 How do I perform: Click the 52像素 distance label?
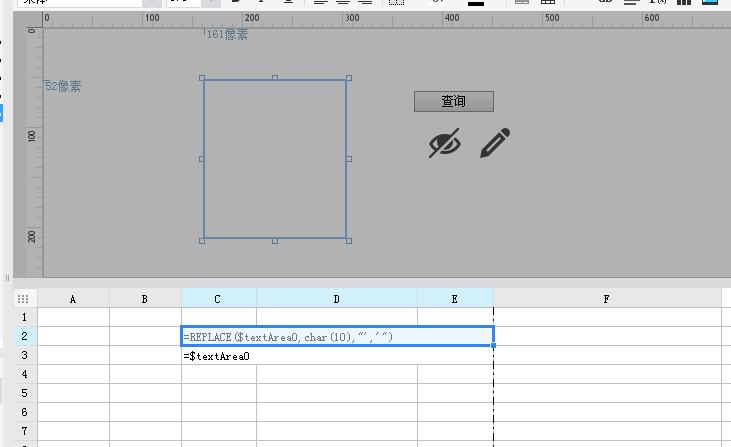[63, 86]
